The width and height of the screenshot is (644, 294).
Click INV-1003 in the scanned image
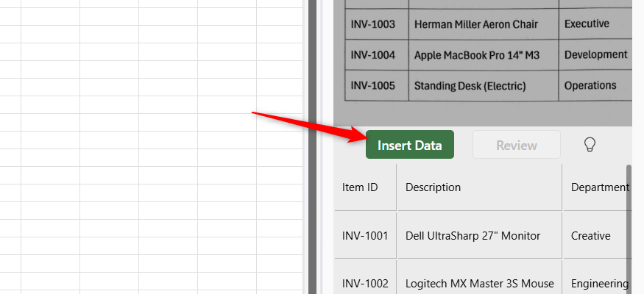[373, 24]
